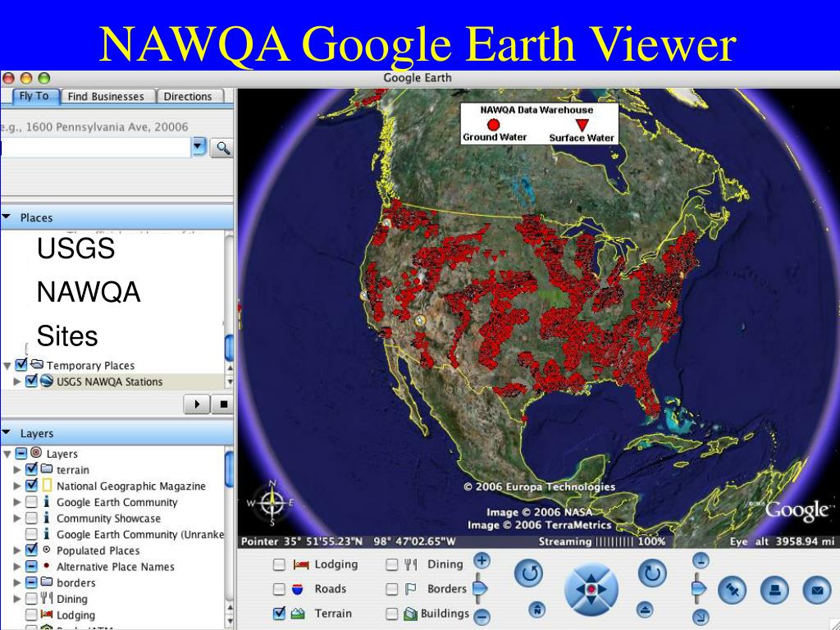Image resolution: width=840 pixels, height=630 pixels.
Task: Rotate view clockwise
Action: 652,573
